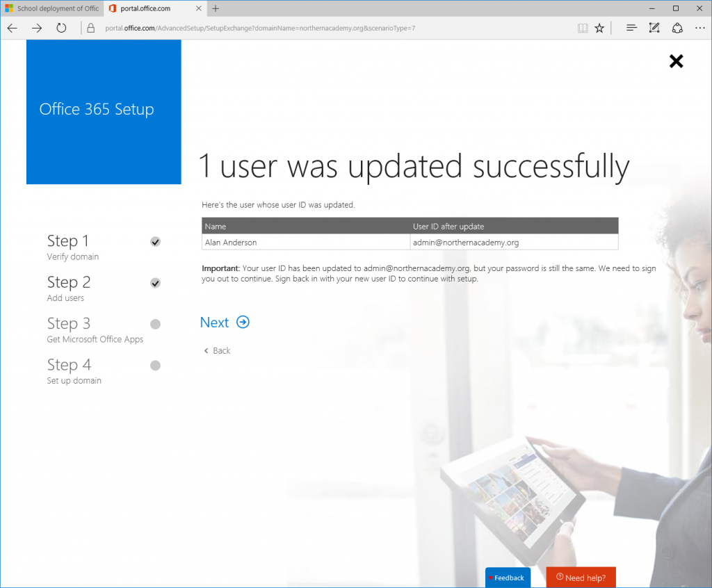Click the Next arrow circle icon
712x588 pixels.
coord(243,322)
